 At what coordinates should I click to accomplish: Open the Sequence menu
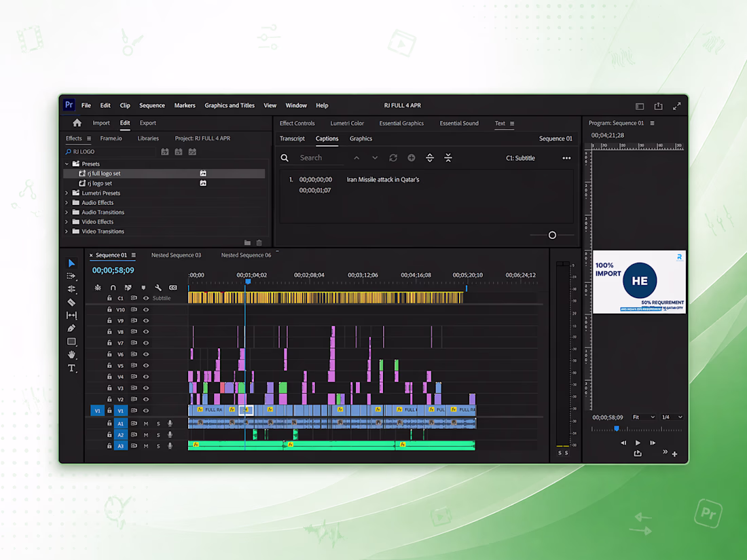(x=152, y=105)
